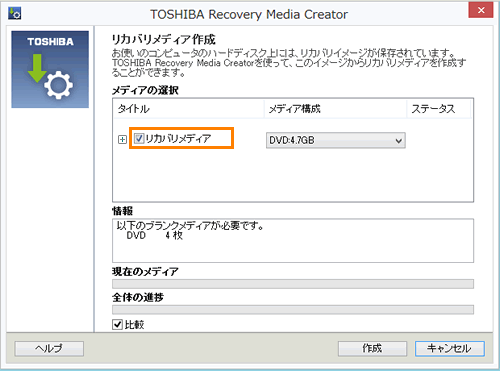Viewport: 500px width, 371px height.
Task: Open help with the ヘルプ button
Action: tap(49, 349)
